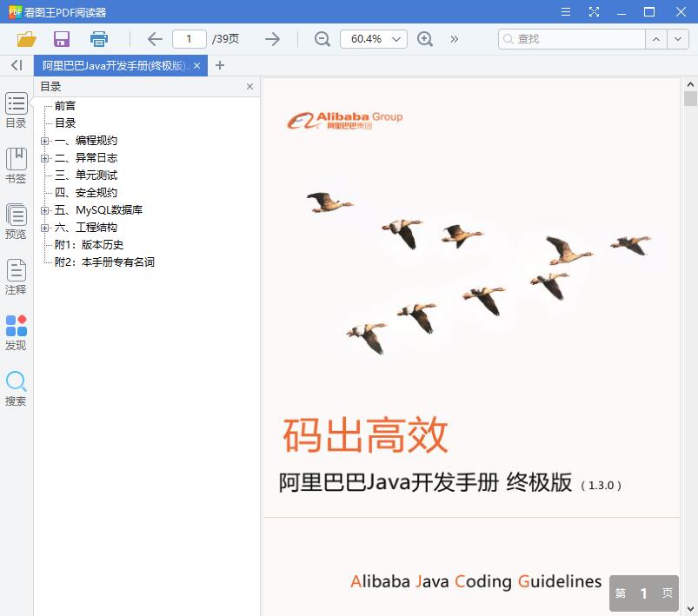Click the 第1页 page indicator overlay
Image resolution: width=698 pixels, height=616 pixels.
(644, 593)
